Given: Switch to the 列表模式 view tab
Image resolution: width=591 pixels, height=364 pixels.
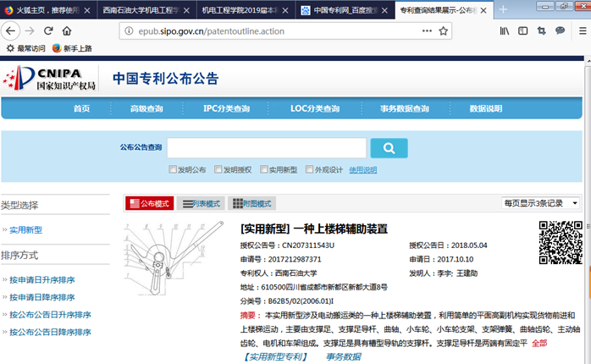Looking at the screenshot, I should coord(202,204).
